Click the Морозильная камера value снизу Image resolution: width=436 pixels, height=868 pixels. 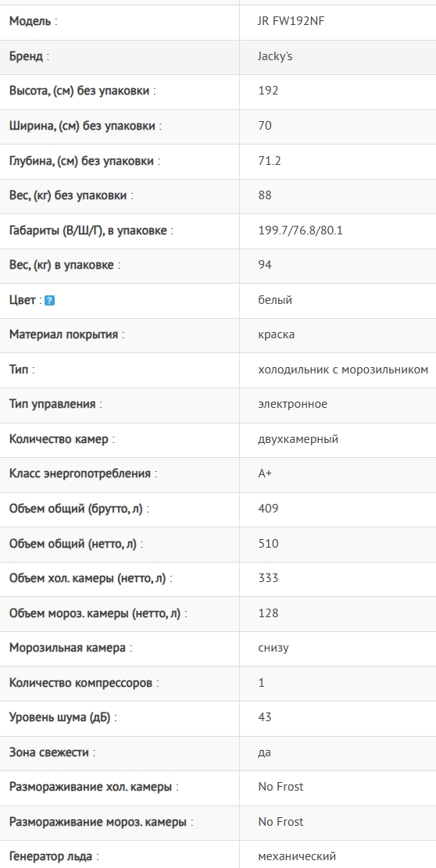pos(273,648)
